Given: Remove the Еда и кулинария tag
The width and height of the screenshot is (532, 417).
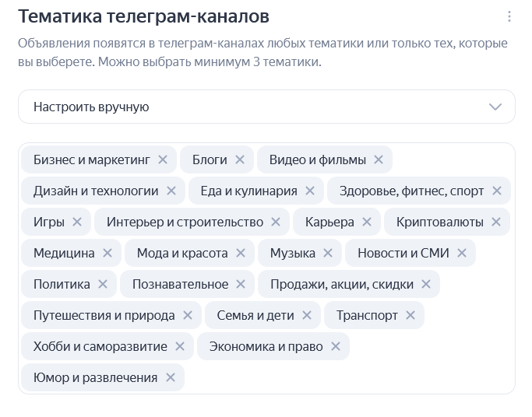Looking at the screenshot, I should point(310,191).
